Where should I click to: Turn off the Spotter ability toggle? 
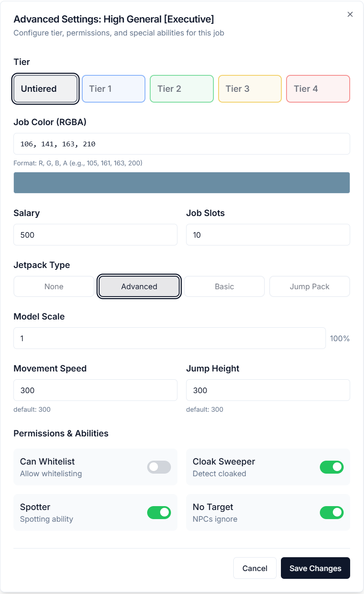point(159,513)
